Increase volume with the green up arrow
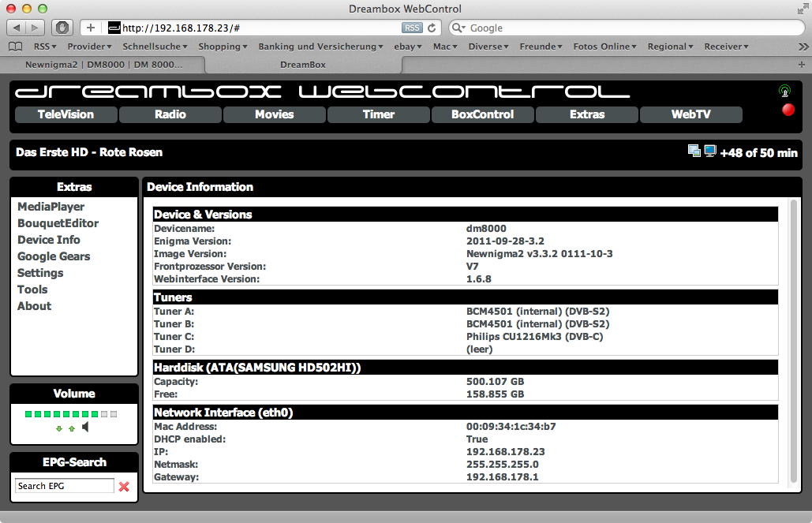Image resolution: width=812 pixels, height=523 pixels. [x=72, y=428]
